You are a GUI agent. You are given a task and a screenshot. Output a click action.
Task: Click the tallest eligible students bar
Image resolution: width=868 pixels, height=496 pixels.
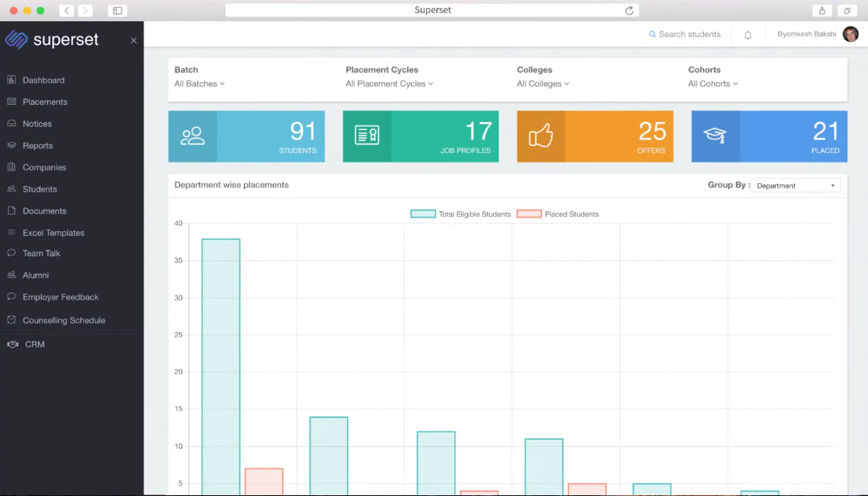(x=221, y=367)
